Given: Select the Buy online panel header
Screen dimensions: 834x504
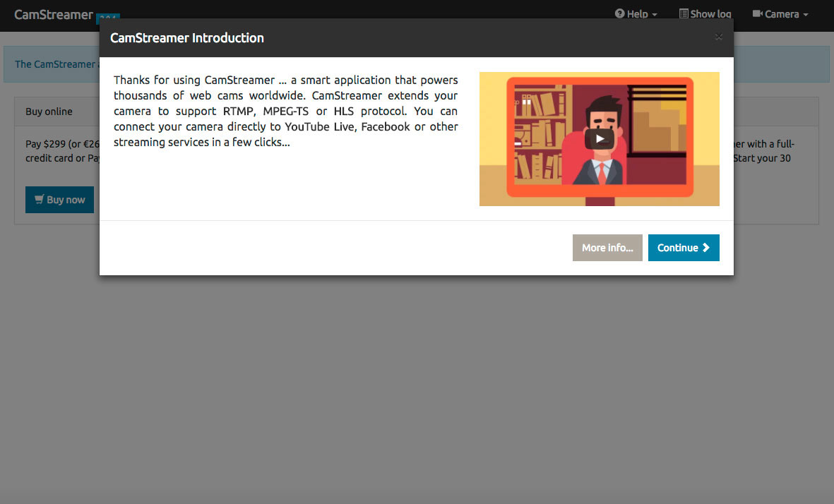Looking at the screenshot, I should pyautogui.click(x=49, y=112).
